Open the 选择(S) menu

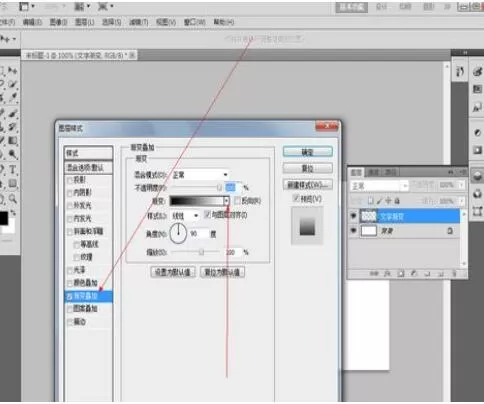click(x=111, y=22)
